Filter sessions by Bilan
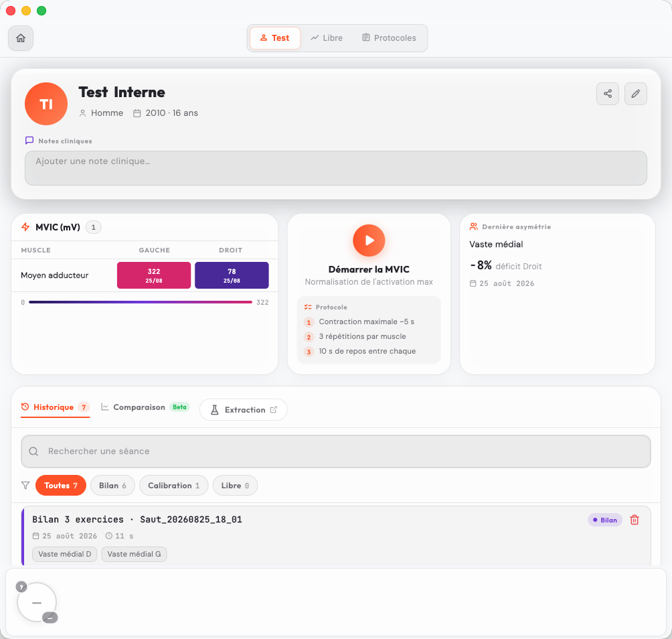Viewport: 672px width, 639px height. (x=112, y=486)
